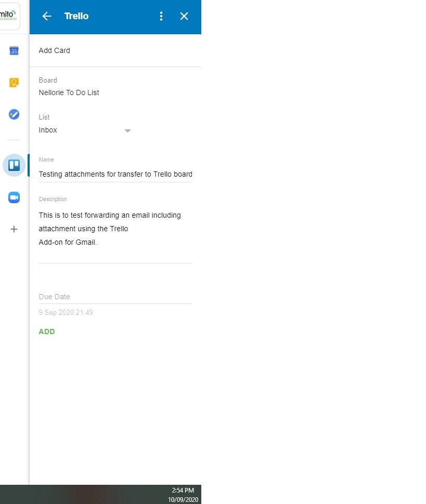Click the '9 Sep 2020 21:49' hint text
This screenshot has width=426, height=504.
66,312
